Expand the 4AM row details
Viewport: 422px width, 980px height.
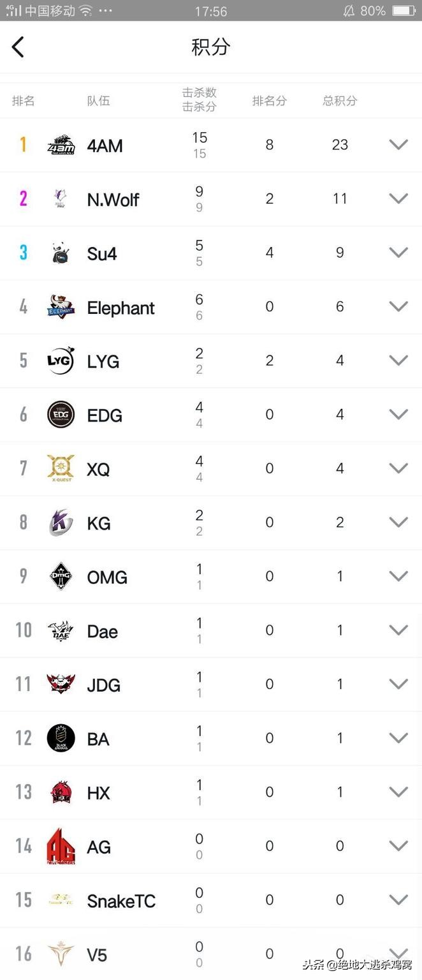tap(398, 145)
